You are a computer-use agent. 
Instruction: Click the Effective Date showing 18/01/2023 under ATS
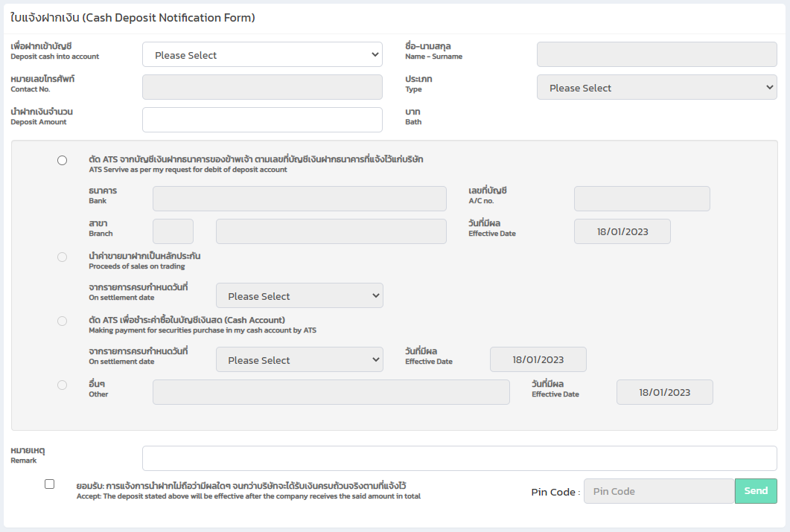(622, 231)
